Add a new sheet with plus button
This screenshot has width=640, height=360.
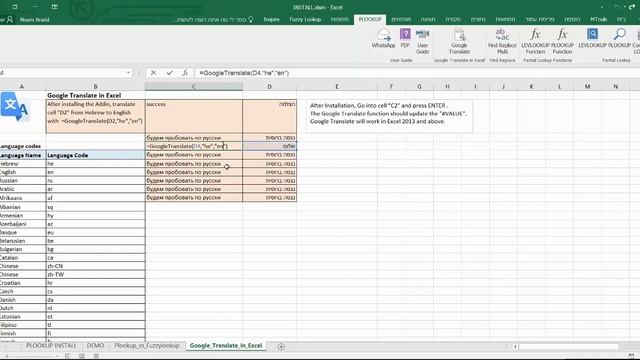281,347
